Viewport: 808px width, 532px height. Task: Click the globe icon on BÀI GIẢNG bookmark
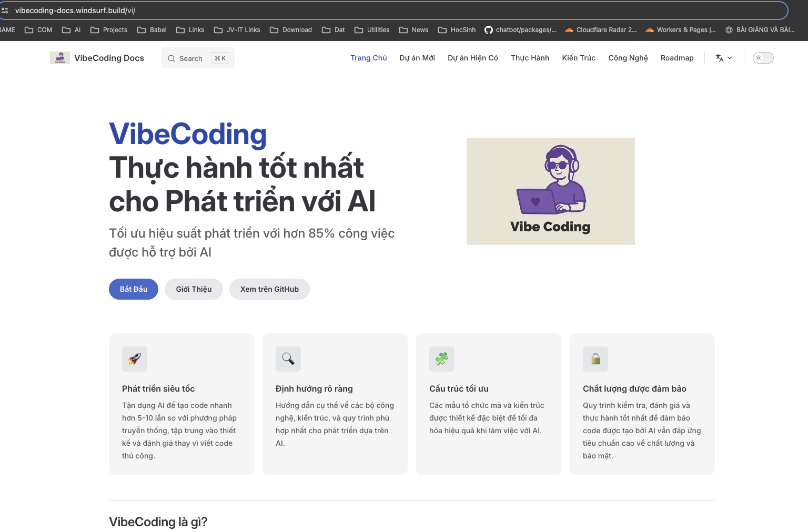(729, 30)
